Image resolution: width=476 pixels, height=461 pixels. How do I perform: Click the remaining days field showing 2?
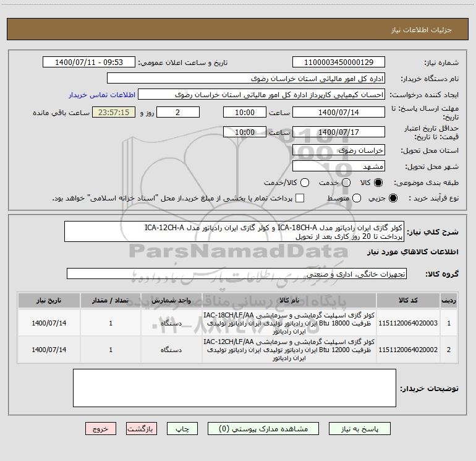(x=178, y=112)
